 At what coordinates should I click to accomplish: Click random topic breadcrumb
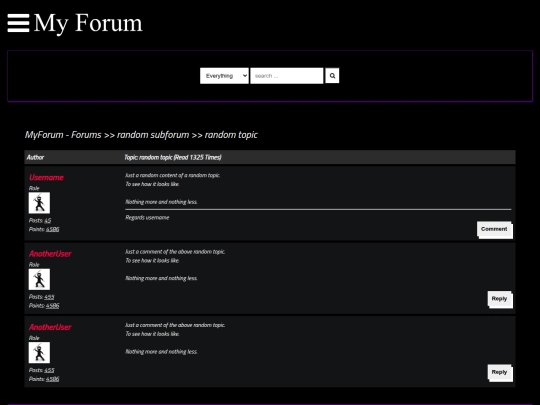click(x=231, y=135)
